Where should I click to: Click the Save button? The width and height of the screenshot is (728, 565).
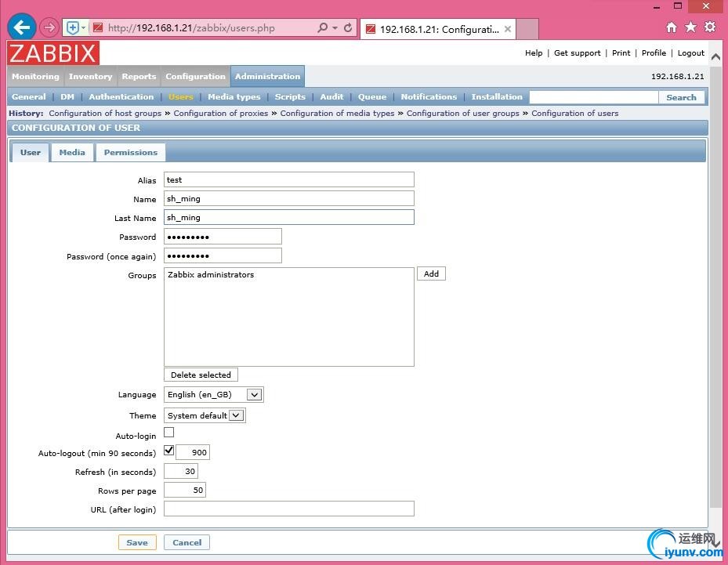pyautogui.click(x=137, y=542)
